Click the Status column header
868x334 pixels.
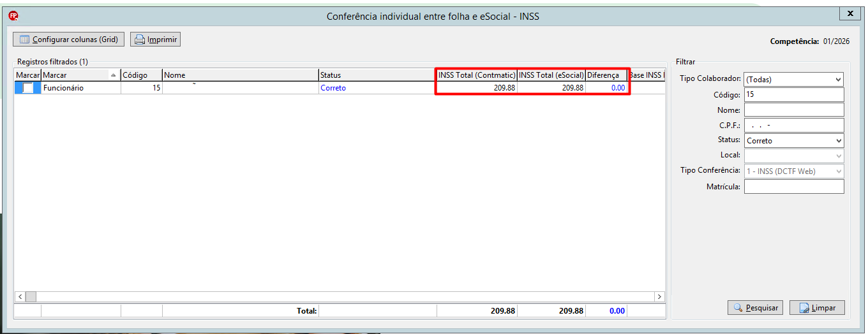(x=377, y=75)
